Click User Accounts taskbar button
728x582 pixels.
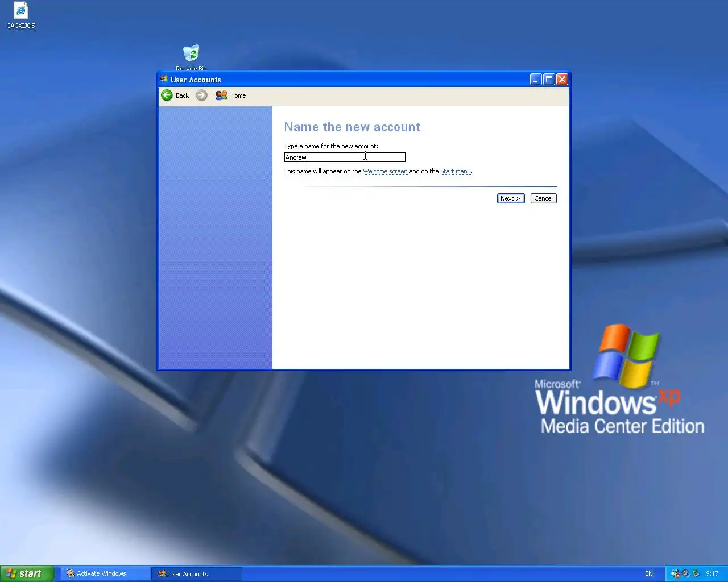point(197,573)
